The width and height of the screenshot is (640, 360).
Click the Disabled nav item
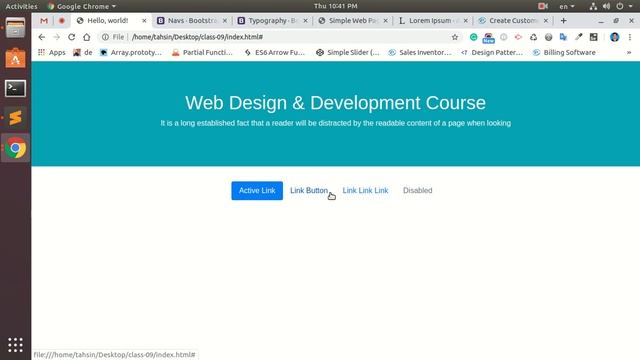(x=418, y=191)
